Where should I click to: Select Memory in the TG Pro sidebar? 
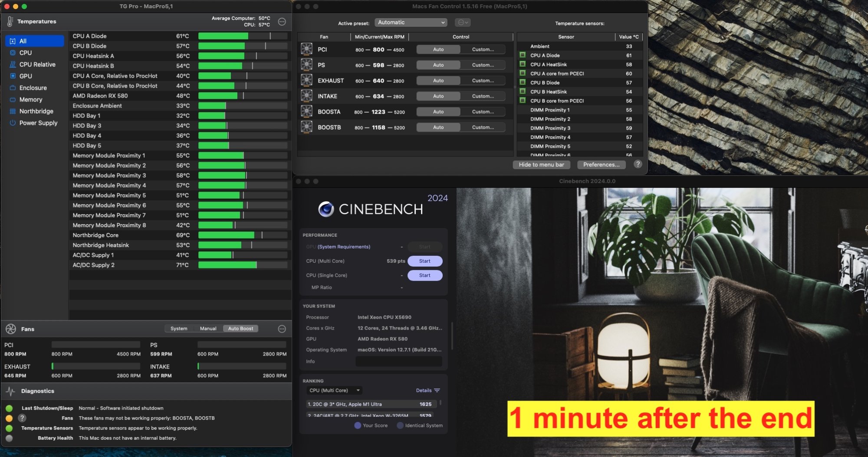(x=35, y=100)
